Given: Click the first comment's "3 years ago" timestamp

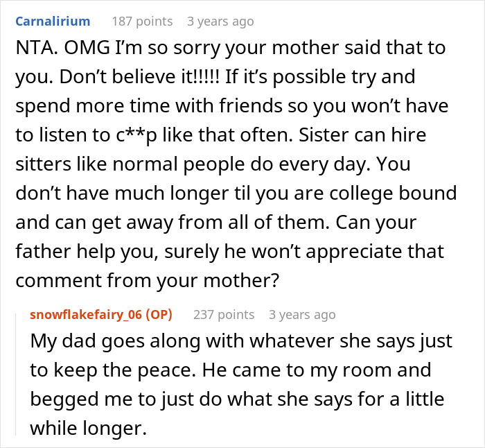Looking at the screenshot, I should click(220, 21).
